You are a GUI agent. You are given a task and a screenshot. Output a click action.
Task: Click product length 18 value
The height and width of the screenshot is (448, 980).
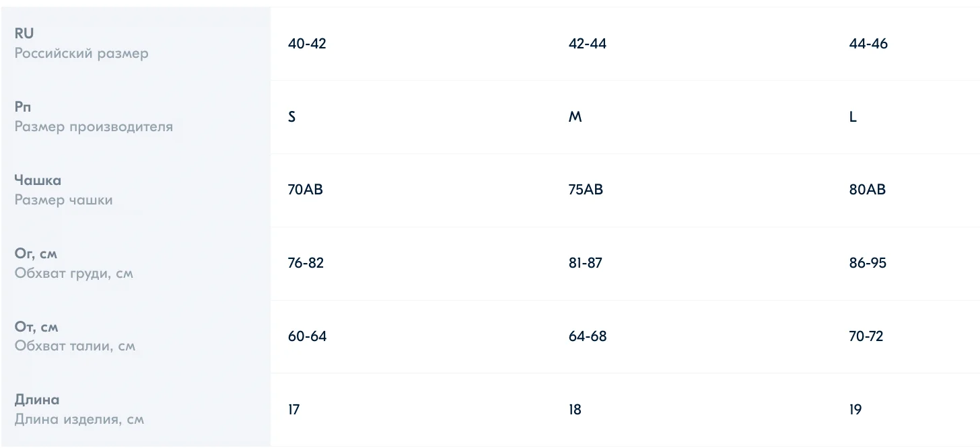point(575,410)
